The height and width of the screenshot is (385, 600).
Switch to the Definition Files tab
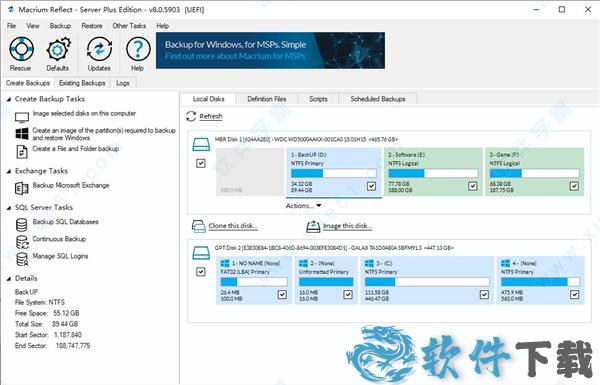click(267, 99)
